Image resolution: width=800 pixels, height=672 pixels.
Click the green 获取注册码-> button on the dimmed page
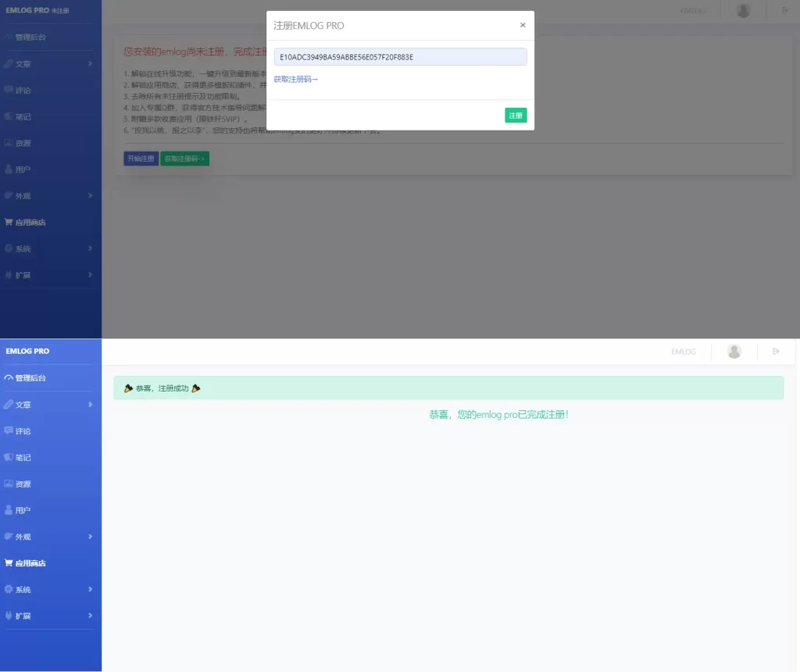click(184, 159)
